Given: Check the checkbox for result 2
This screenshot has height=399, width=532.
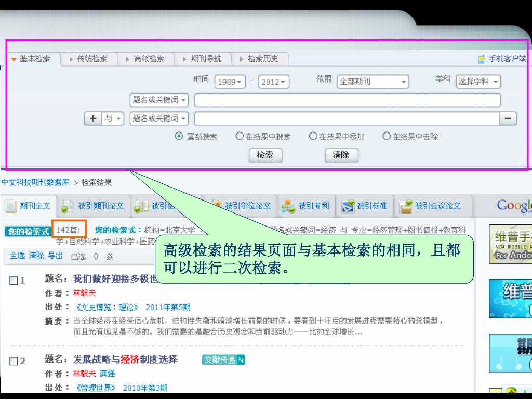Looking at the screenshot, I should (x=14, y=361).
